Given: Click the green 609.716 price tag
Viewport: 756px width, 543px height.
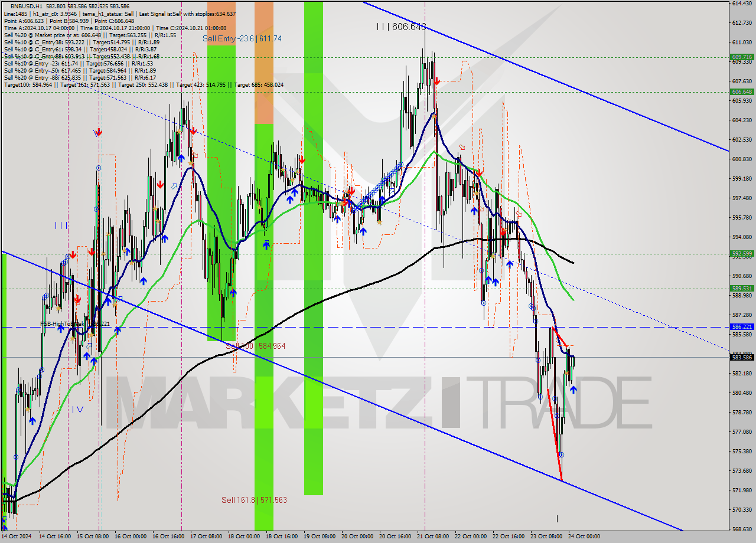Looking at the screenshot, I should pyautogui.click(x=742, y=57).
